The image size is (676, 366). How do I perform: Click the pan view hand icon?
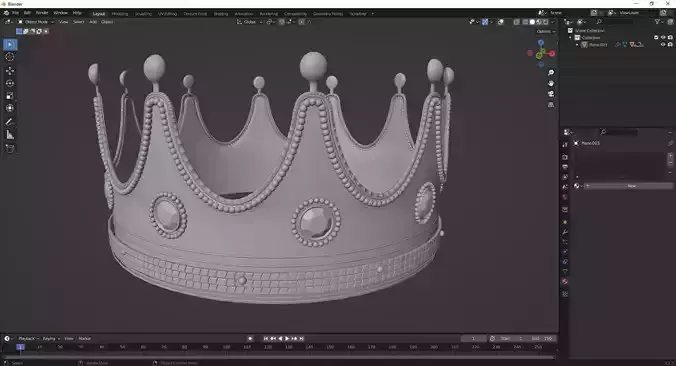(x=551, y=83)
